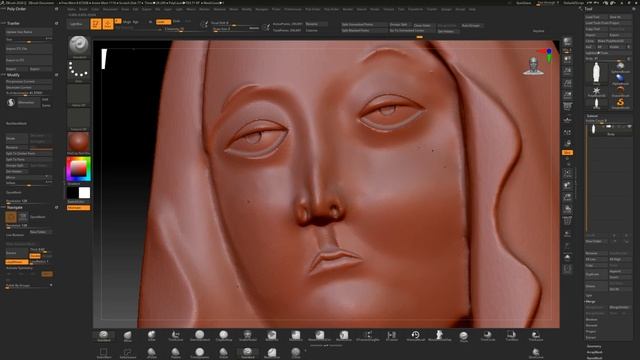Enable Mrgb material and color mode
This screenshot has width=640, height=360.
coord(127,22)
